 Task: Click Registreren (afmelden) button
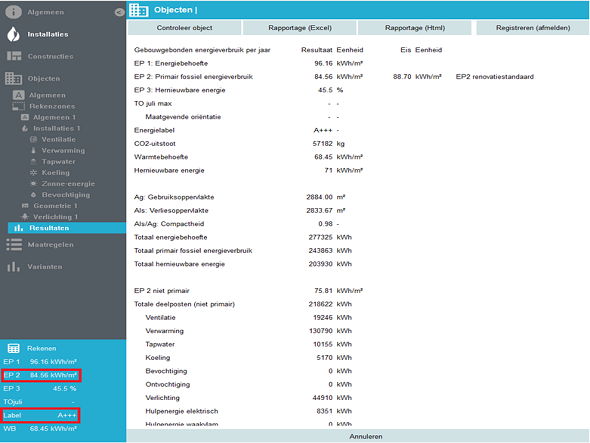[532, 28]
